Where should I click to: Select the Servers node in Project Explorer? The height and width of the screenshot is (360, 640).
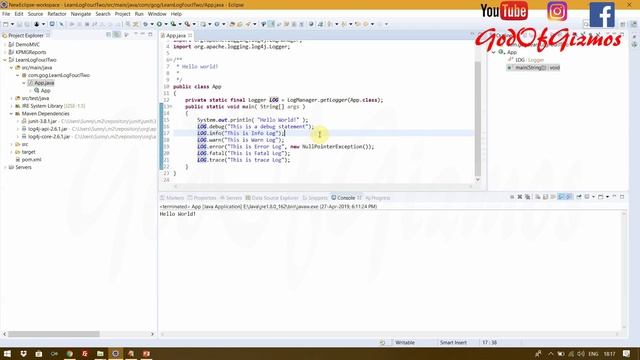pos(23,167)
